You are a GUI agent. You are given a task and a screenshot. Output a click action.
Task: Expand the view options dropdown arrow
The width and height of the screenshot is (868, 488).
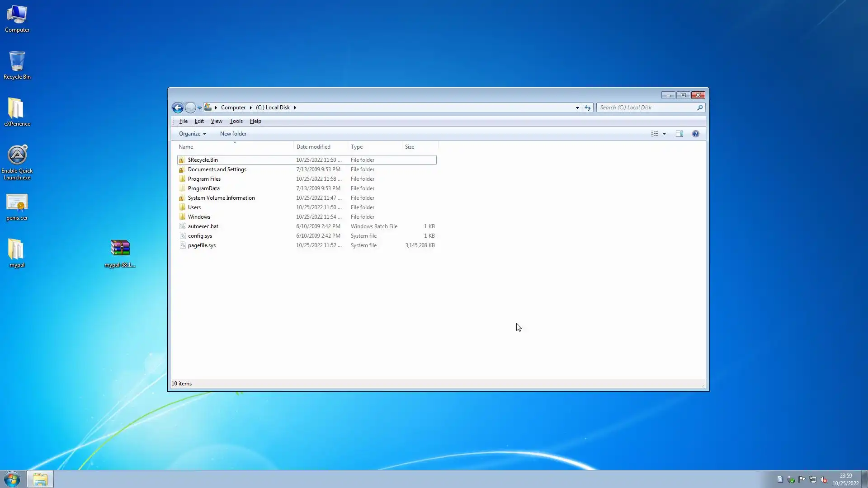point(664,134)
